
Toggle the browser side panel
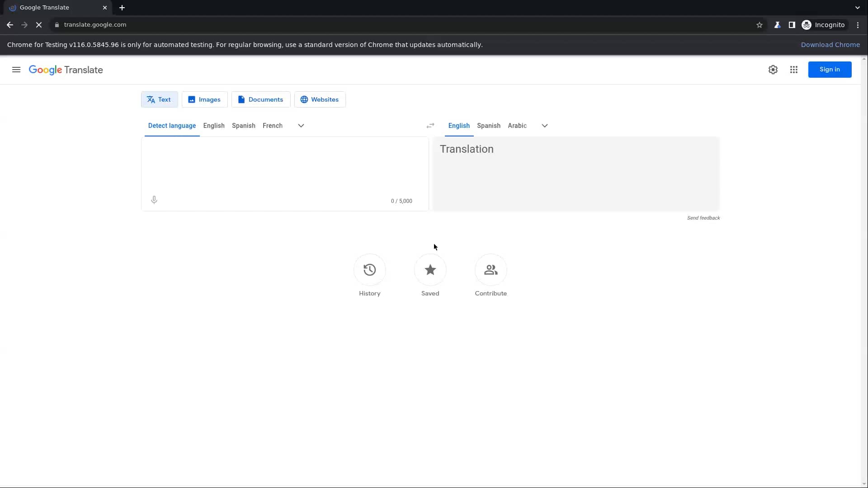pos(792,25)
